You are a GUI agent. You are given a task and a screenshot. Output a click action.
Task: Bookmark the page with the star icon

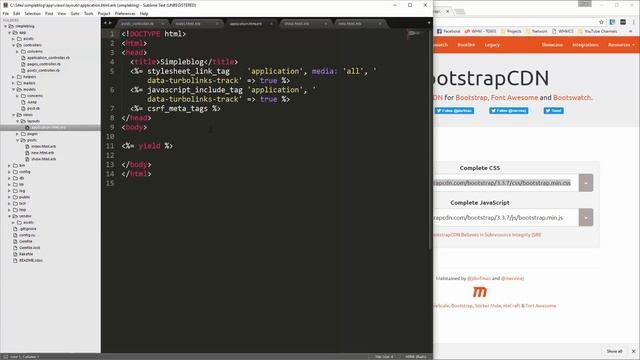tap(601, 22)
